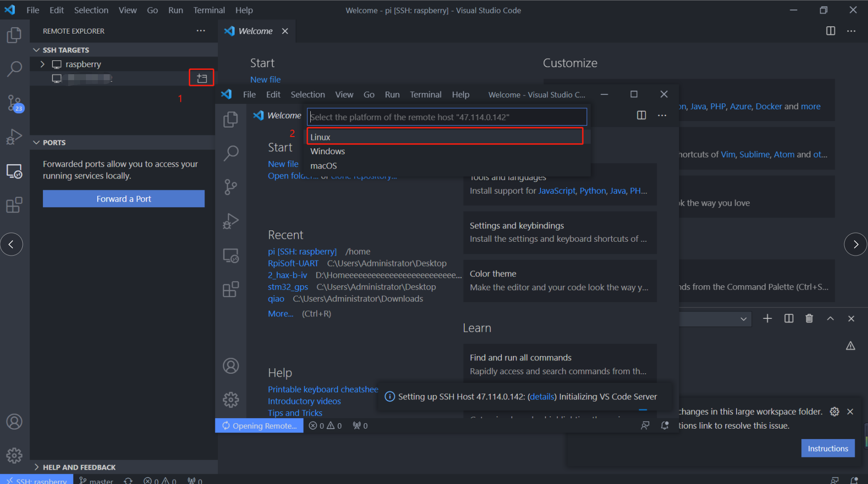Open the Remote Explorer more actions menu

(x=201, y=31)
